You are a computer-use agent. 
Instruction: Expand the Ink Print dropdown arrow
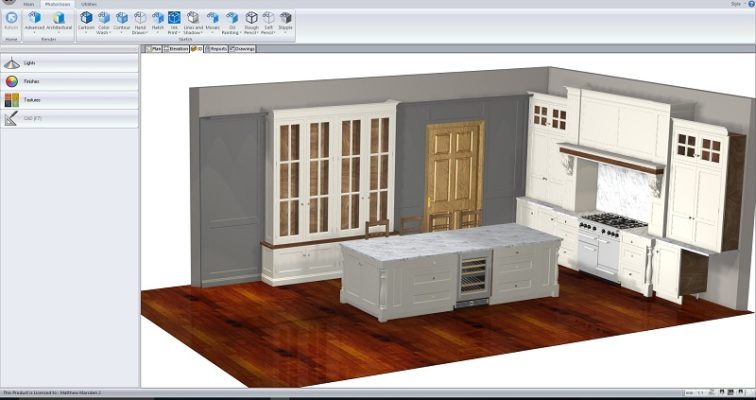[x=179, y=33]
